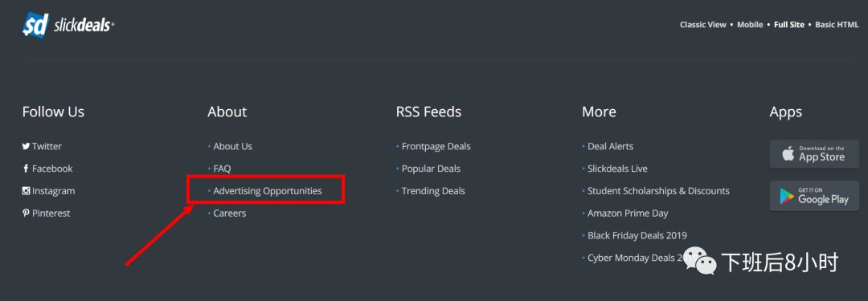This screenshot has height=301, width=868.
Task: Open Frontpage Deals RSS feed
Action: [x=436, y=147]
